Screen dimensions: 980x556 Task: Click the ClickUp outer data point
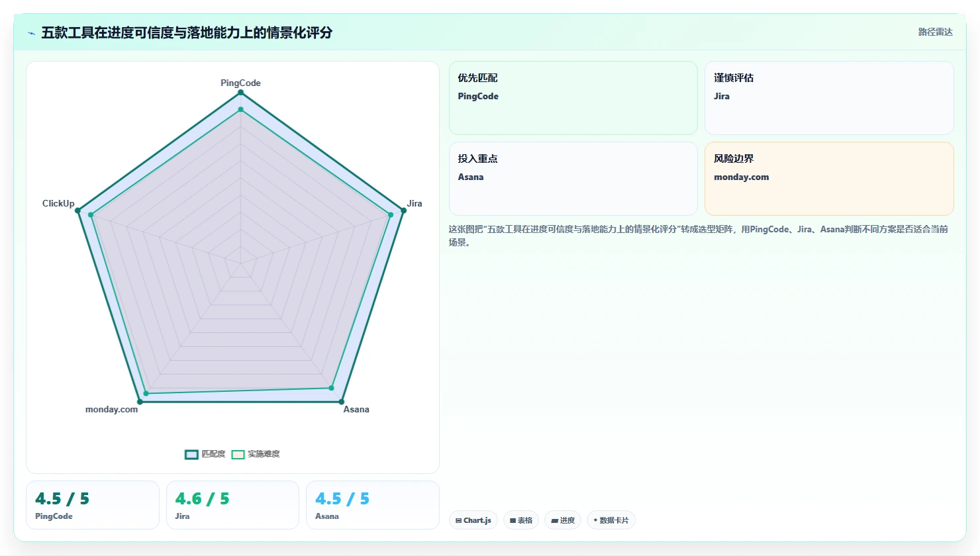coord(77,210)
